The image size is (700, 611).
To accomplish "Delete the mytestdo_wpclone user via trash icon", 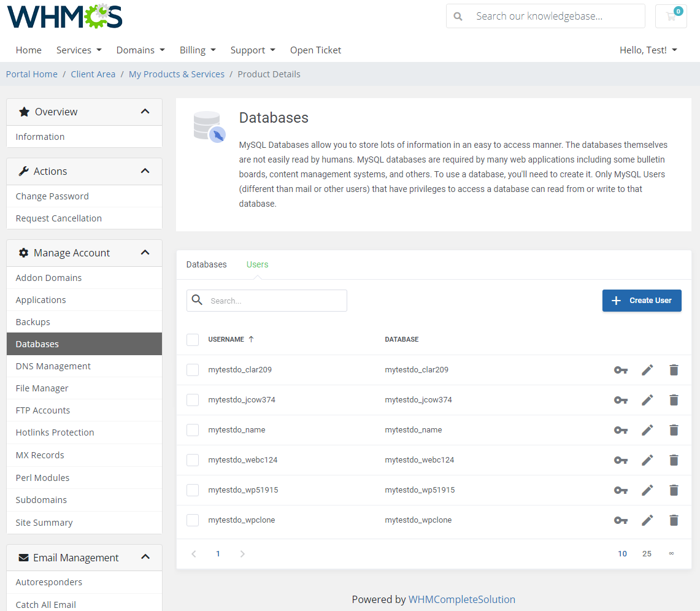I will (x=674, y=520).
